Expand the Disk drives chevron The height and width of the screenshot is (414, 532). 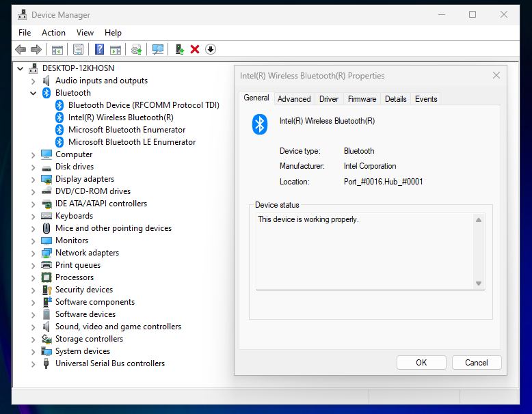click(34, 167)
